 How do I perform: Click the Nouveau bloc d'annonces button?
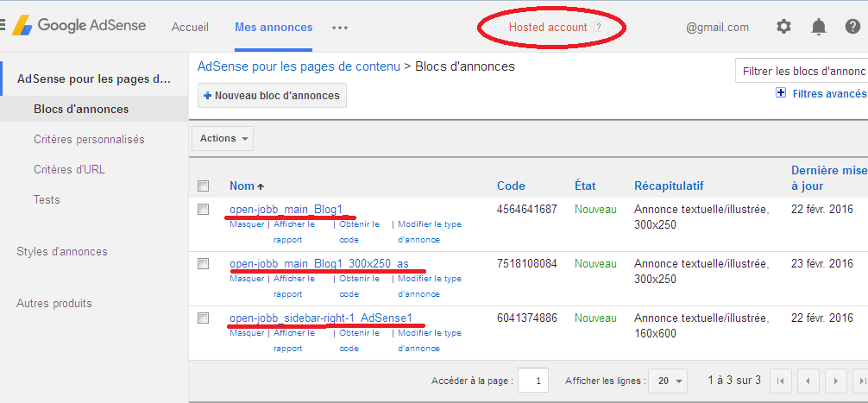coord(272,95)
